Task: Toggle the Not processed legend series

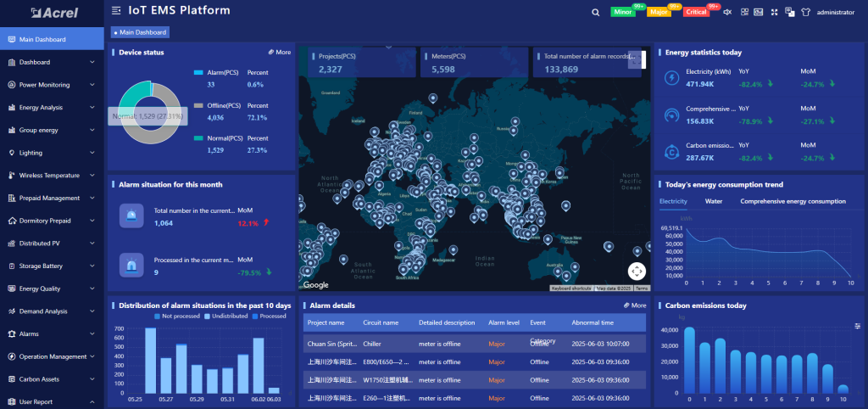Action: tap(176, 316)
